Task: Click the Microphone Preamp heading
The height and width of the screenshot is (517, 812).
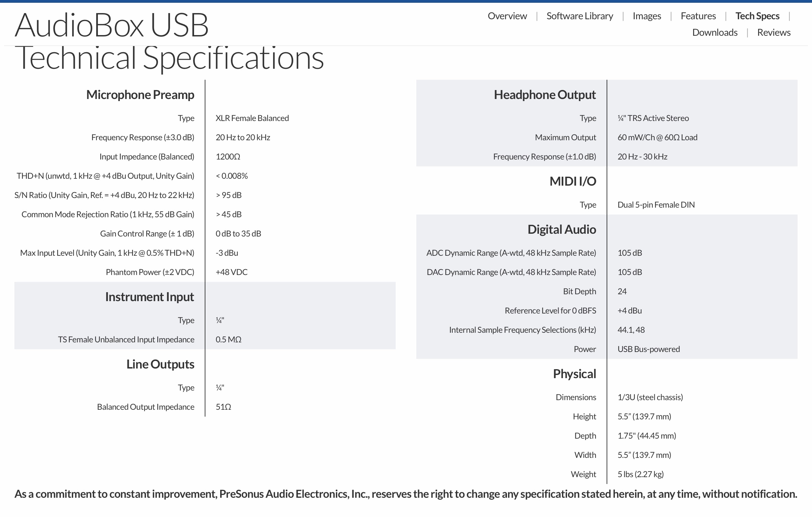Action: (x=140, y=95)
